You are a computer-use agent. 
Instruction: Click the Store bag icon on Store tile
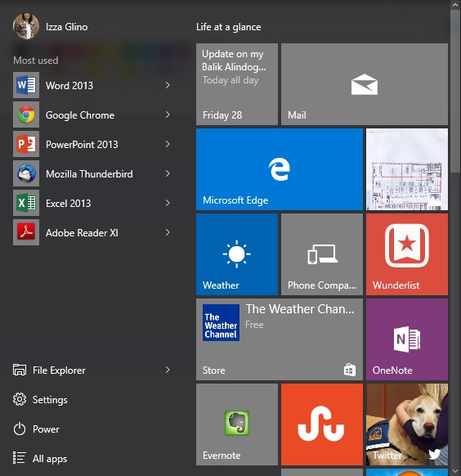[350, 370]
